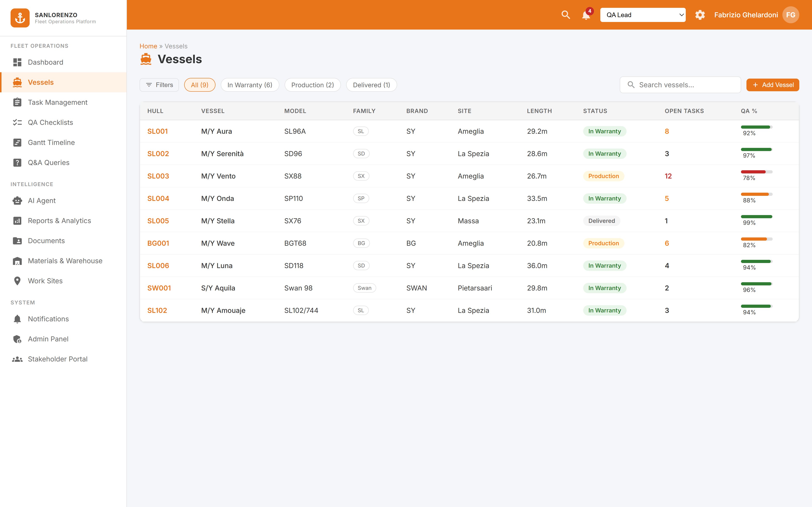Open the settings gear in the header
The height and width of the screenshot is (507, 812).
pyautogui.click(x=701, y=15)
